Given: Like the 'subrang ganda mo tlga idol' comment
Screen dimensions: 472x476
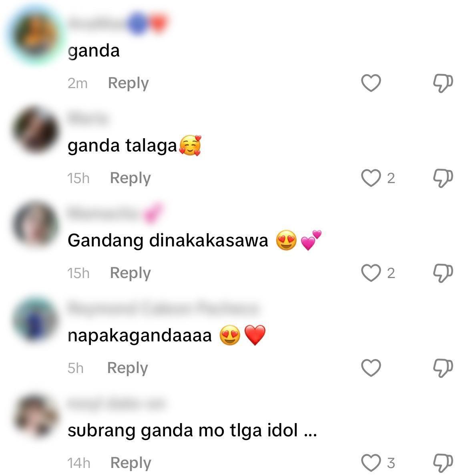Looking at the screenshot, I should tap(371, 463).
